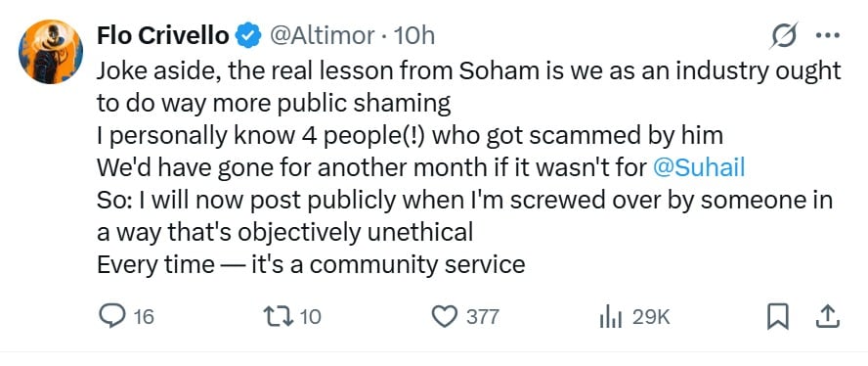Screen dimensions: 868x366
Task: Click the blue verified badge
Action: [x=248, y=36]
